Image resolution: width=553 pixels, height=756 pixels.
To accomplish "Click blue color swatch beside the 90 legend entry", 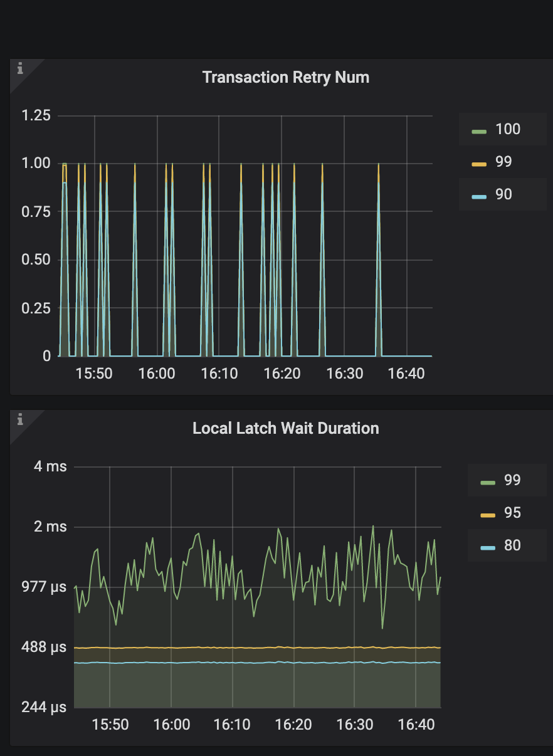I will click(479, 196).
